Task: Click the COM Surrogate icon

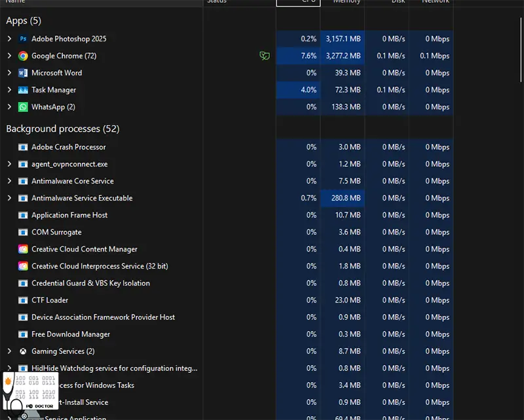Action: (23, 232)
